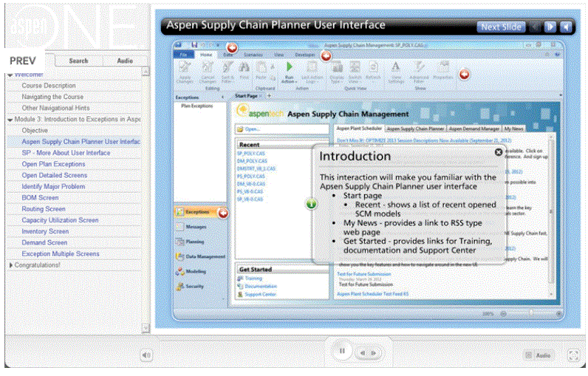Click the Modeling navigation icon
588x376 pixels.
(x=180, y=271)
